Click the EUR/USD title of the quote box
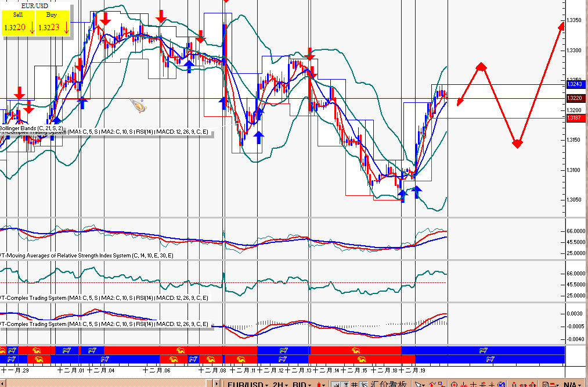588x387 pixels. click(35, 6)
